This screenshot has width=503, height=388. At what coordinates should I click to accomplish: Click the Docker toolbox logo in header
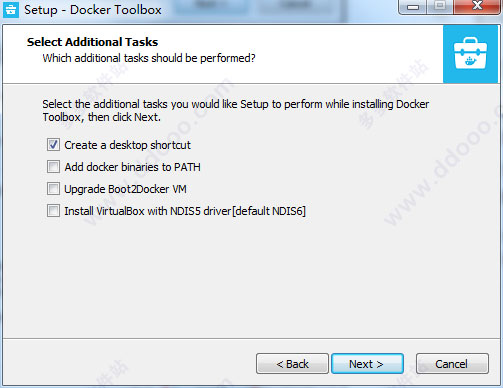[x=470, y=54]
